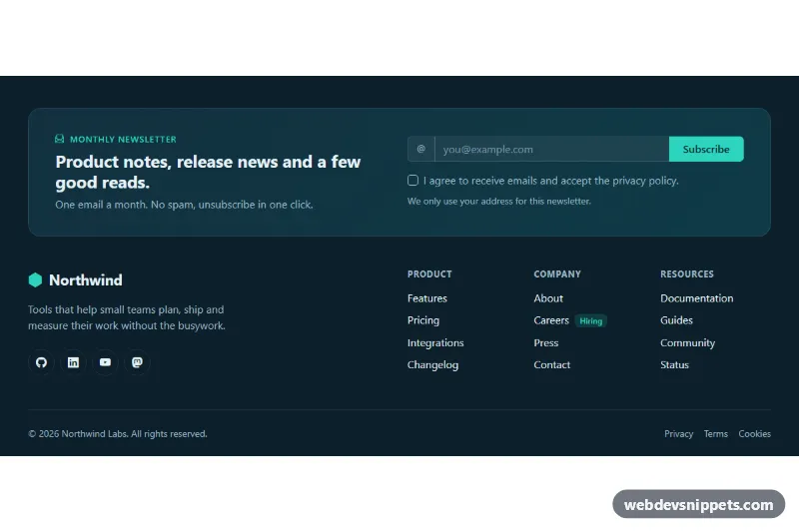Click the Subscribe button
This screenshot has height=532, width=799.
tap(706, 149)
